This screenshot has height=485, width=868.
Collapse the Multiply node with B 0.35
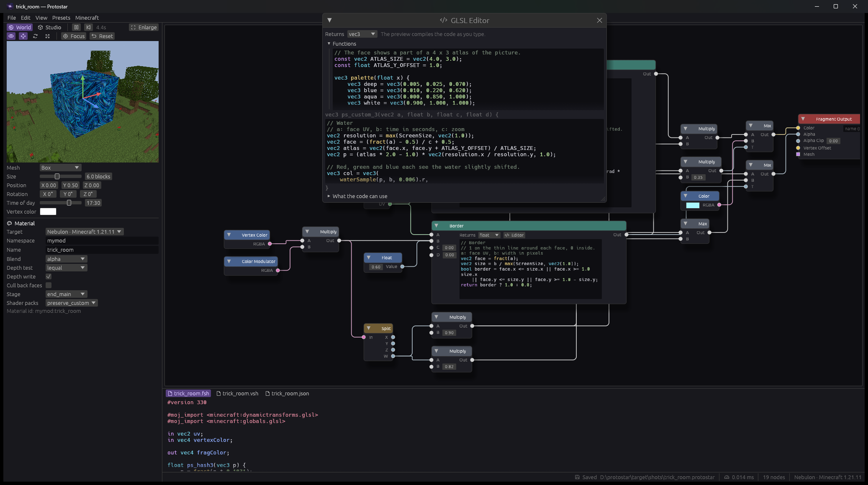tap(686, 162)
